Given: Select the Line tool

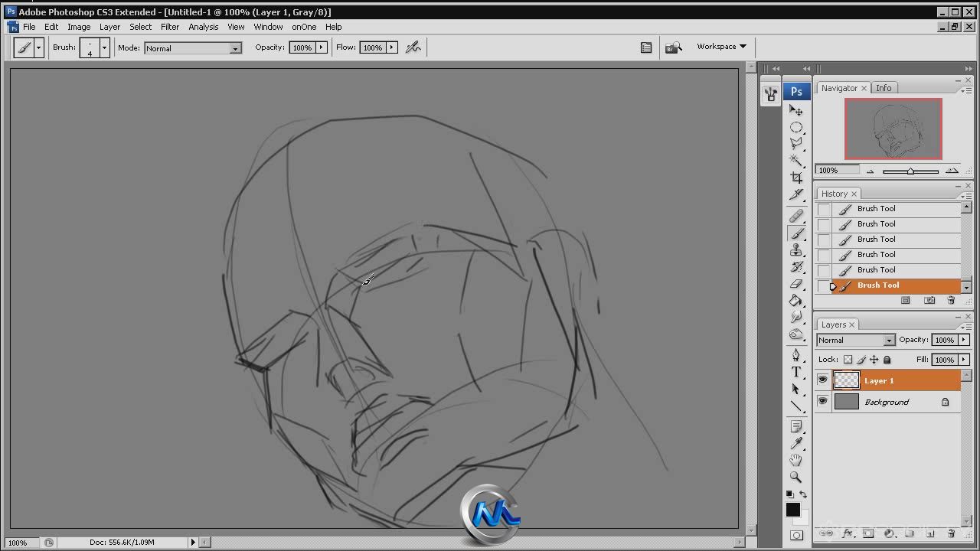Looking at the screenshot, I should click(x=796, y=406).
